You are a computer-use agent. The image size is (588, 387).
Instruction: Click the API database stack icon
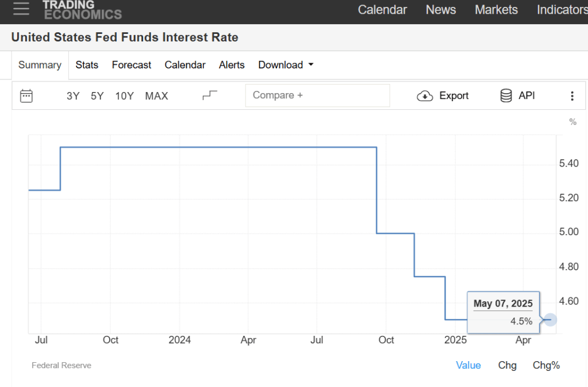[x=506, y=96]
